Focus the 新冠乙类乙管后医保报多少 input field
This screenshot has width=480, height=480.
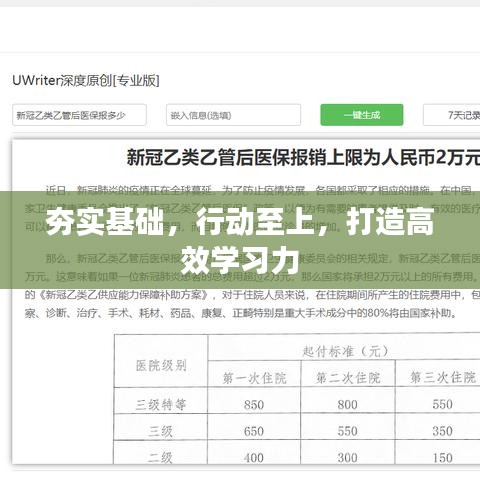(x=79, y=115)
